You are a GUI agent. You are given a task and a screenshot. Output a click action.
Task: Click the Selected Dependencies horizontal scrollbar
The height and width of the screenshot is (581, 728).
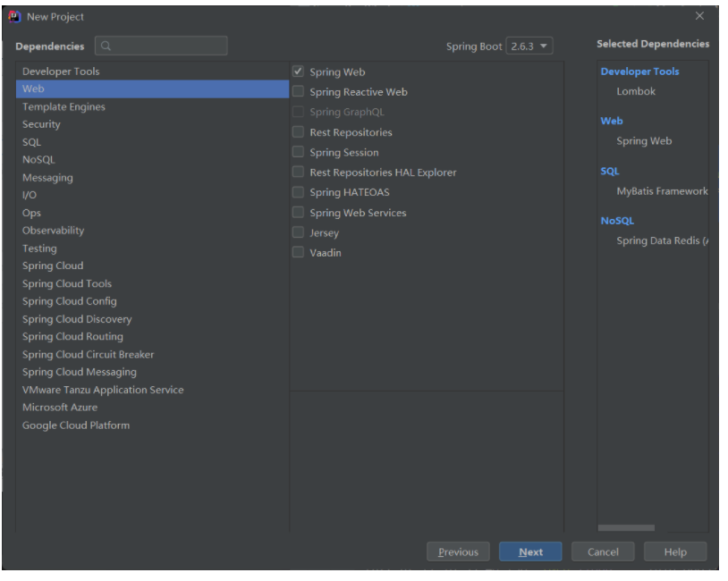tap(626, 528)
